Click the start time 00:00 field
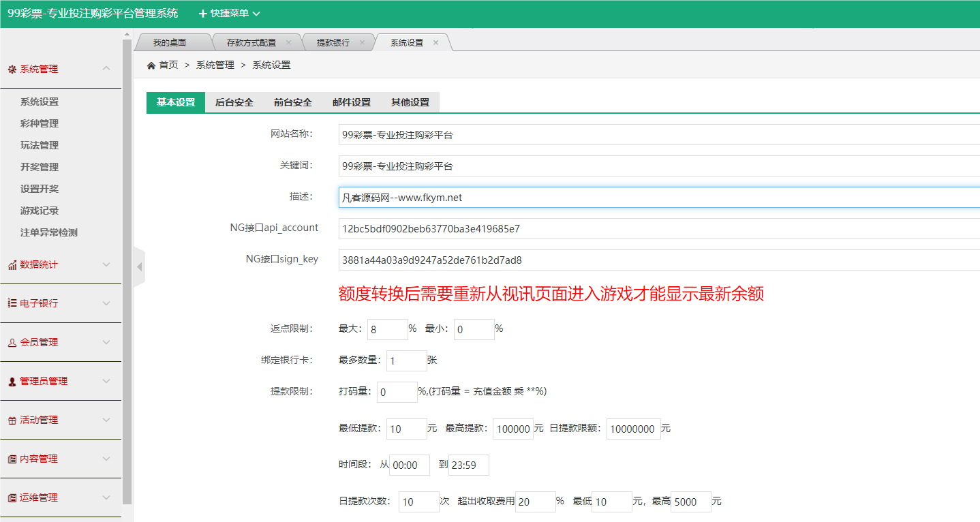 (410, 465)
